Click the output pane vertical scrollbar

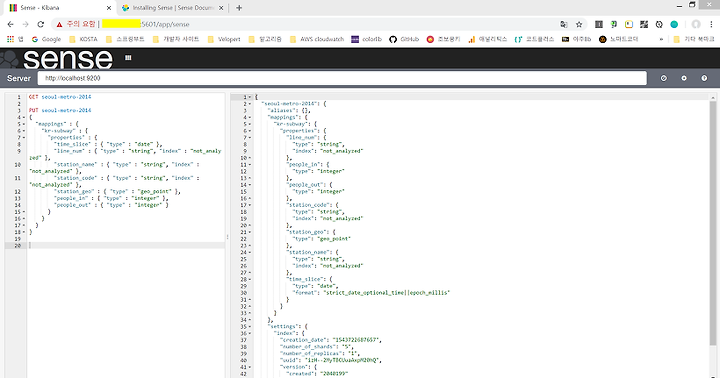click(713, 223)
